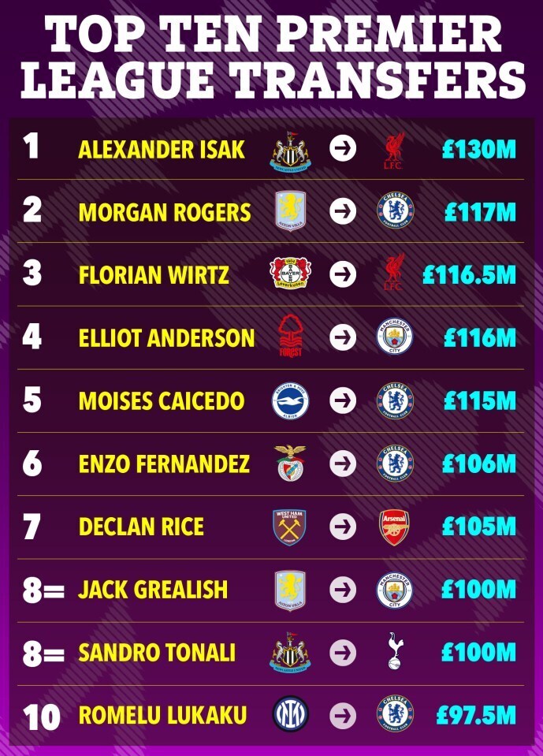Click the Inter Milan logo beside Romelu Lukaku
Screen dimensions: 543x756
[x=291, y=713]
